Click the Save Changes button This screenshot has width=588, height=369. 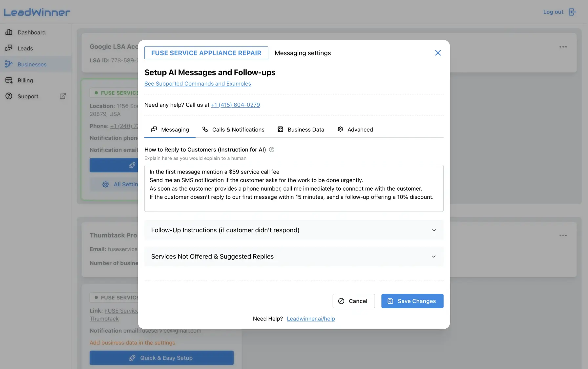(x=412, y=301)
